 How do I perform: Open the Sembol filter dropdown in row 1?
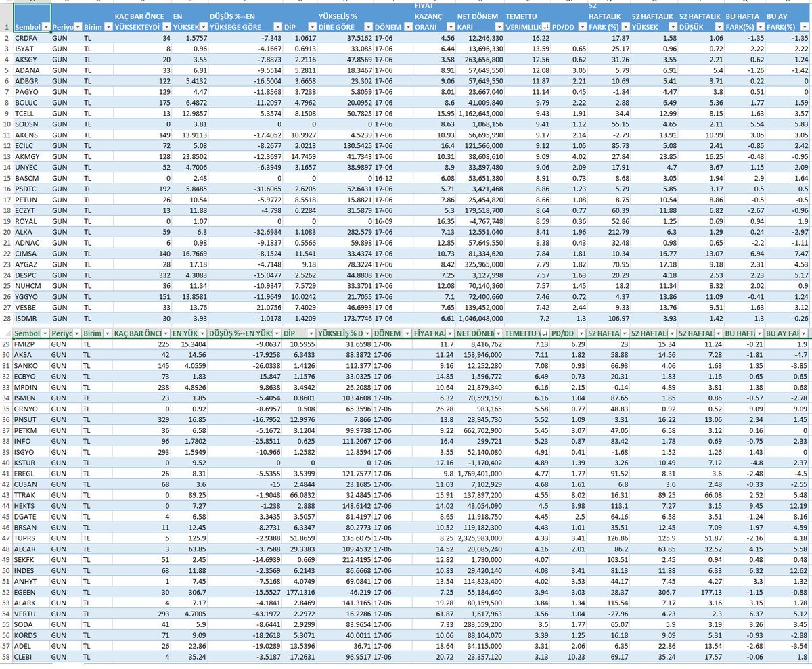45,27
